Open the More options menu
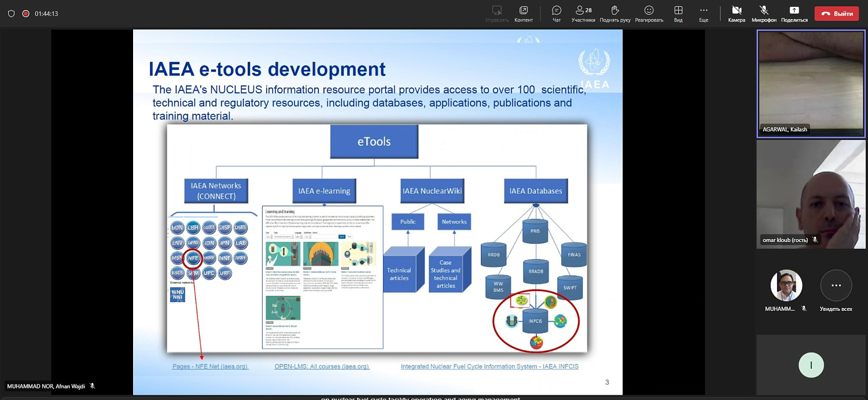 click(x=703, y=13)
